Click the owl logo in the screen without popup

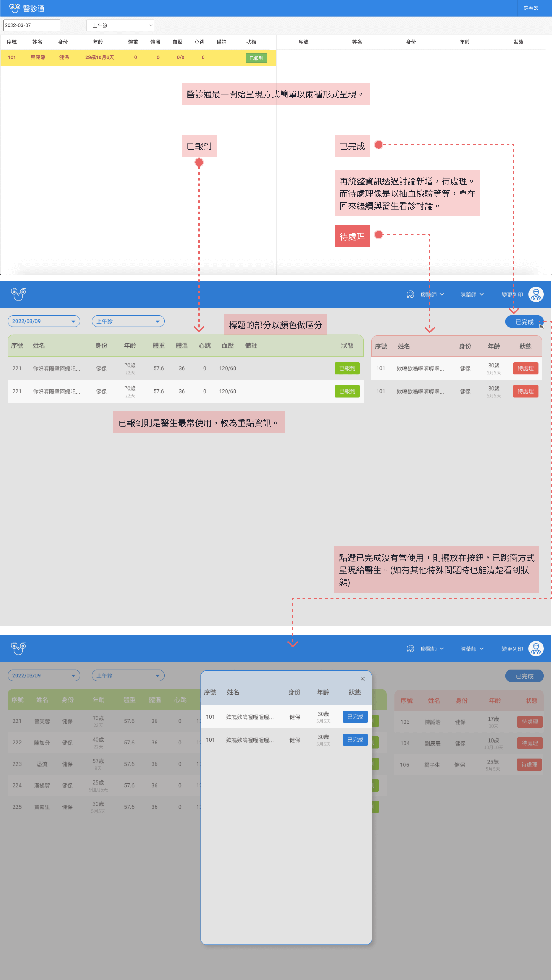click(18, 294)
